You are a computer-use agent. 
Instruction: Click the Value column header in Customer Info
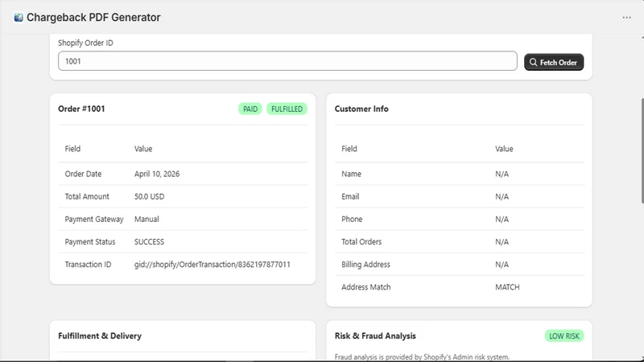(504, 149)
